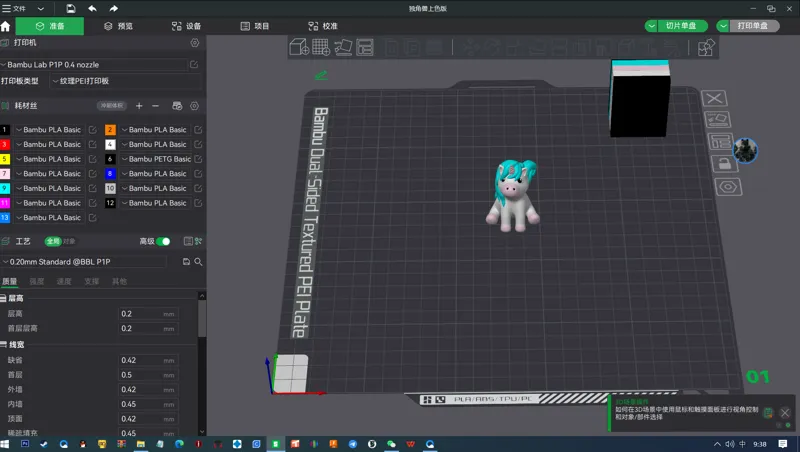Viewport: 800px width, 452px height.
Task: Edit filament 6 PETG Basic preset
Action: [x=198, y=159]
